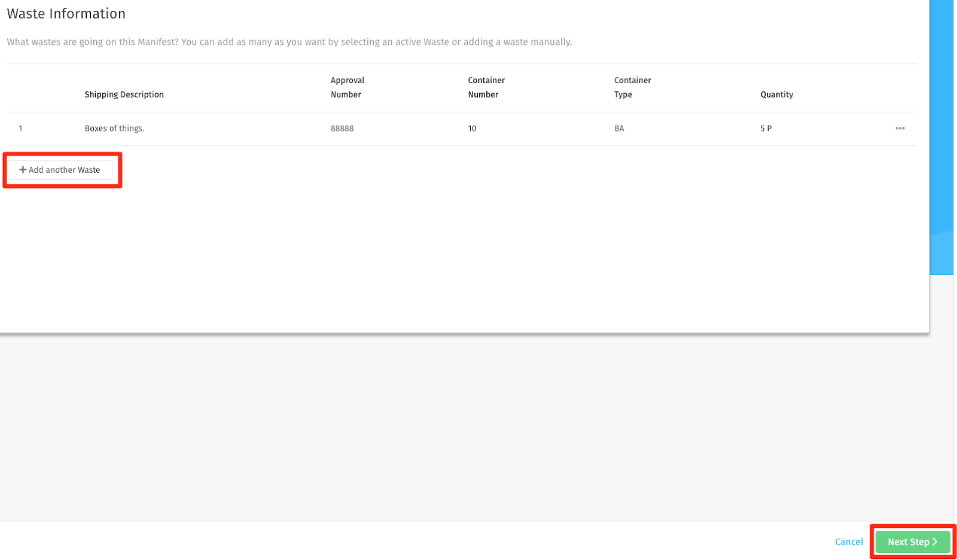Click the Approval Number column header
Viewport: 957px width, 560px height.
[348, 87]
